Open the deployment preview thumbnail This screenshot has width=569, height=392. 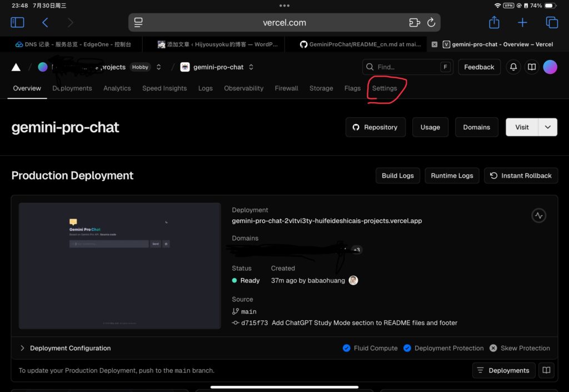[x=120, y=266]
